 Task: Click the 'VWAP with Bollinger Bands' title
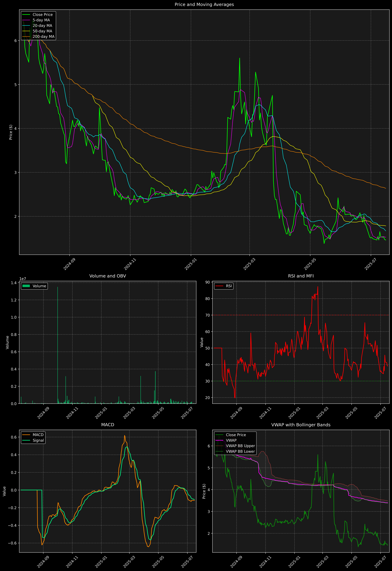(301, 425)
